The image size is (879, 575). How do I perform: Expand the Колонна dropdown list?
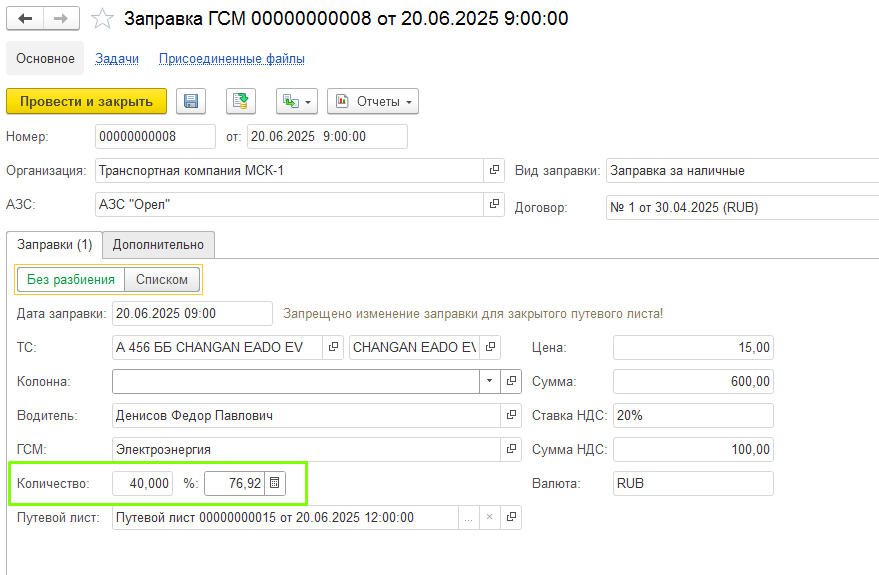[489, 381]
